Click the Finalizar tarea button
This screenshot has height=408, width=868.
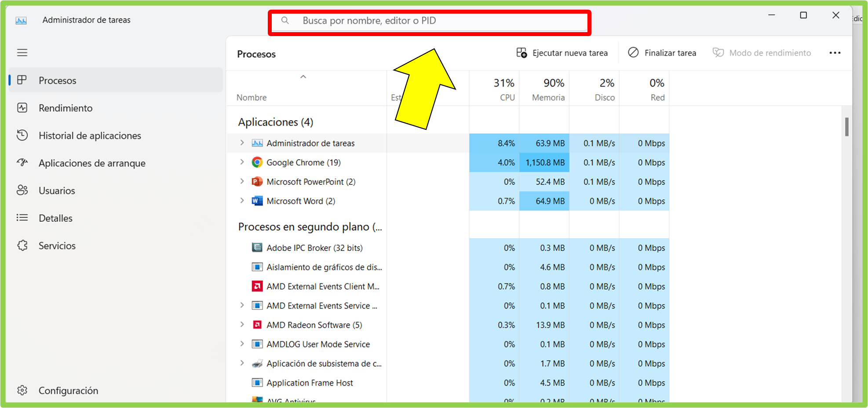pos(662,52)
